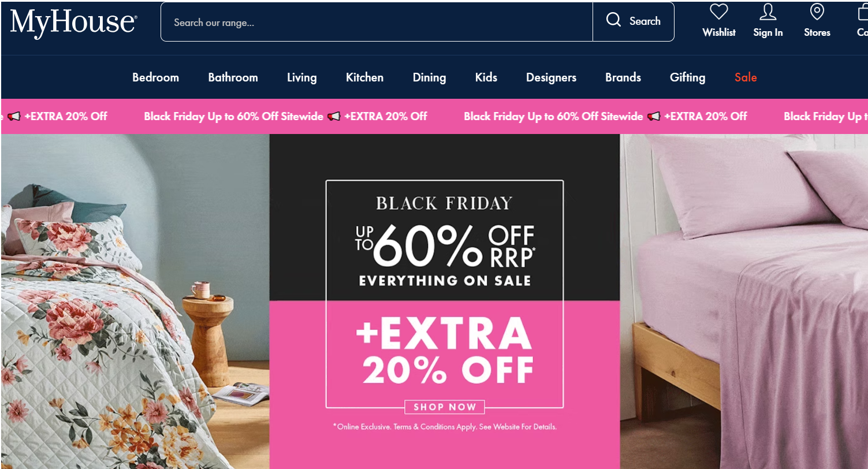The width and height of the screenshot is (868, 469).
Task: Click the SHOP NOW button
Action: (x=445, y=407)
